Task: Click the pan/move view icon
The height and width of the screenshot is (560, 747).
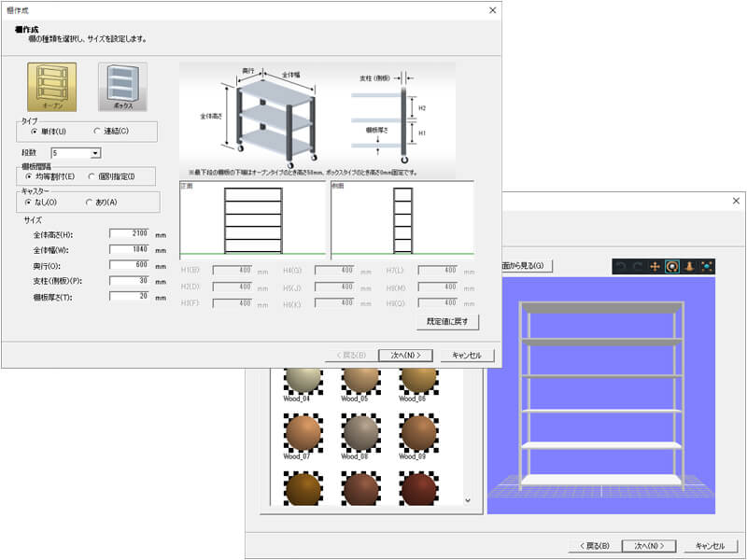Action: point(655,266)
